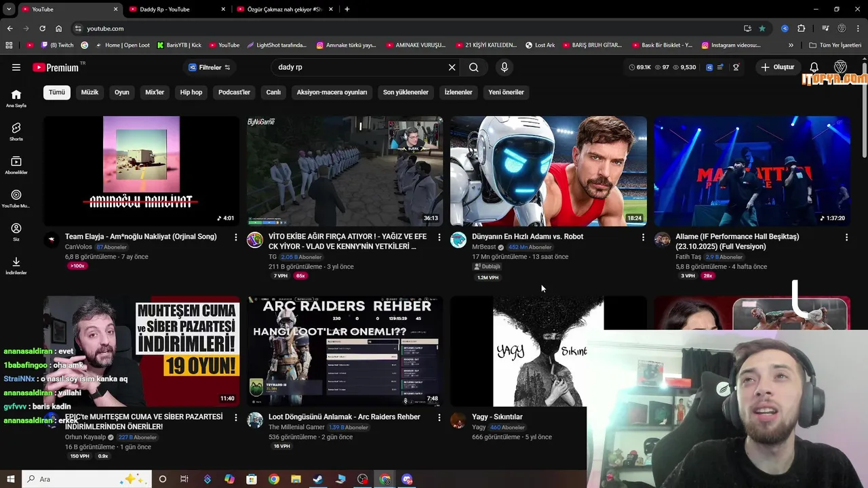Clear the search box with X
Screen dimensions: 868x488
[x=452, y=67]
